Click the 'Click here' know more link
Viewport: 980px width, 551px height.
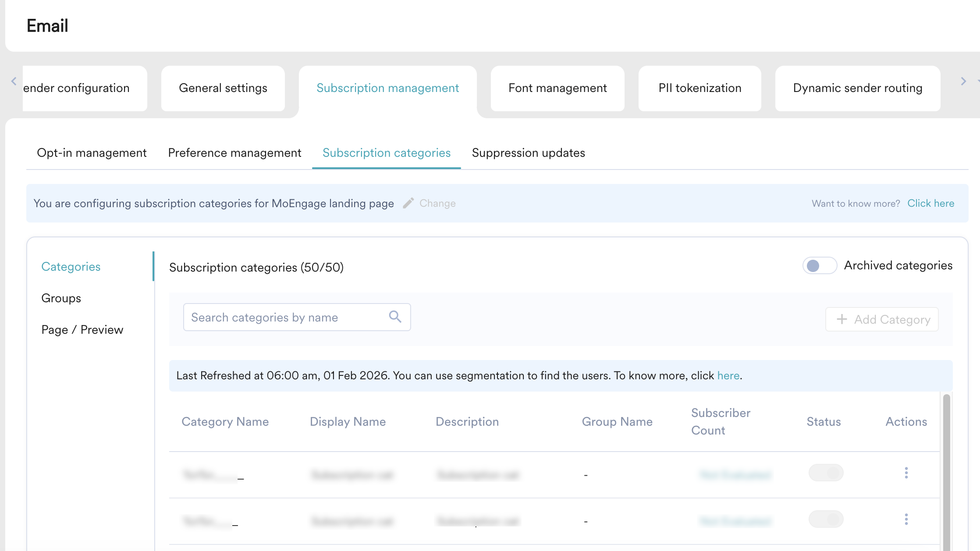930,203
